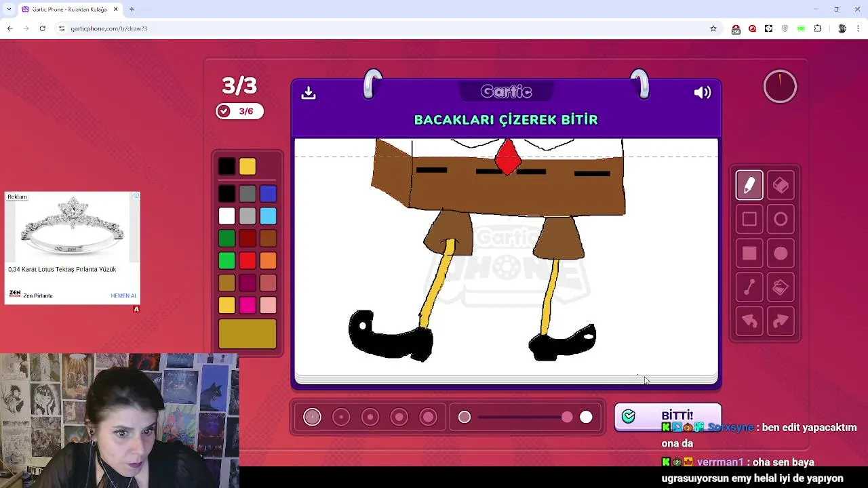This screenshot has width=868, height=488.
Task: Click the BİTTİ! done button
Action: (668, 416)
